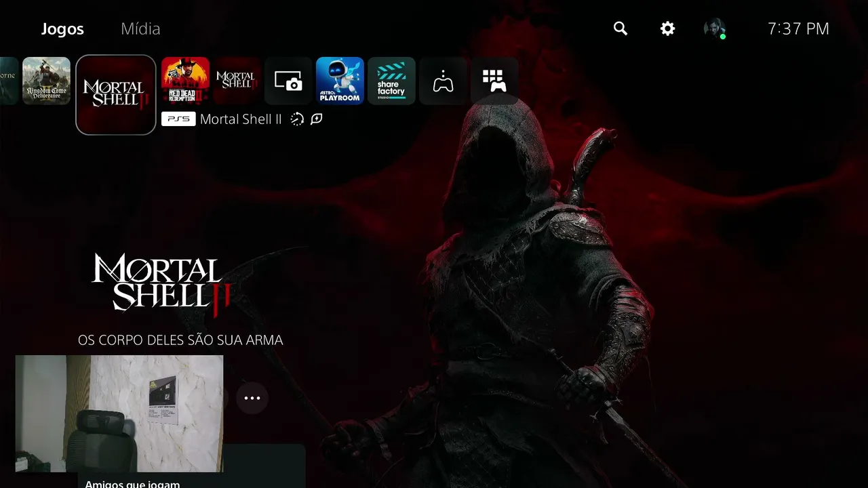Click the PS5 badge beside Mortal Shell II
The height and width of the screenshot is (488, 868).
point(178,119)
